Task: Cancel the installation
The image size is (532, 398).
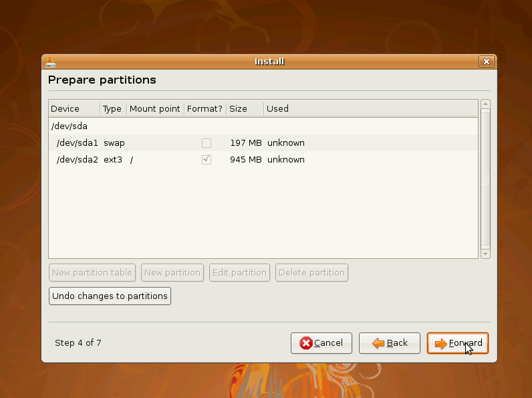Action: [x=321, y=343]
